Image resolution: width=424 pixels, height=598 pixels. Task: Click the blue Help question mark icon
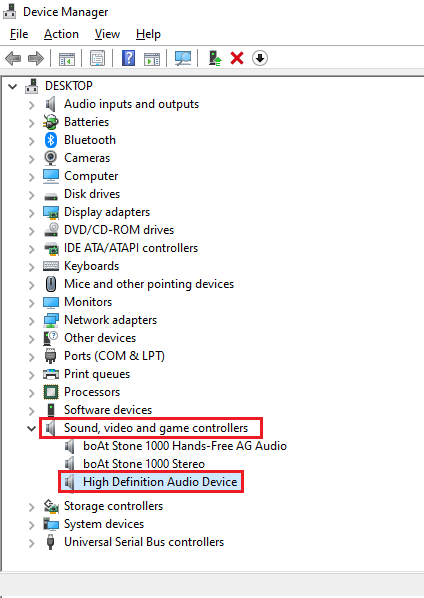(x=128, y=58)
